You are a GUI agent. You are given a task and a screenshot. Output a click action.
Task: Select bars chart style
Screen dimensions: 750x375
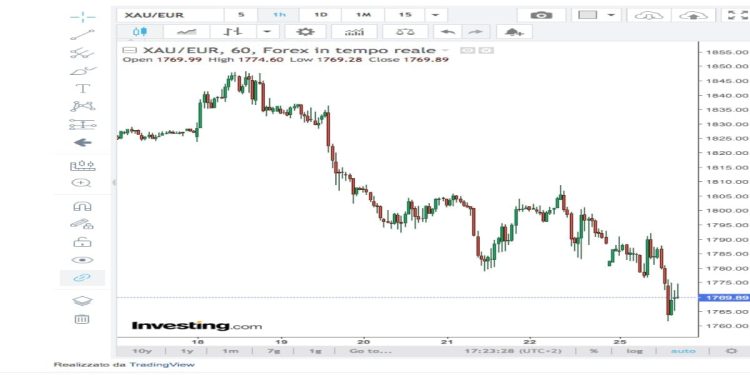click(x=233, y=32)
